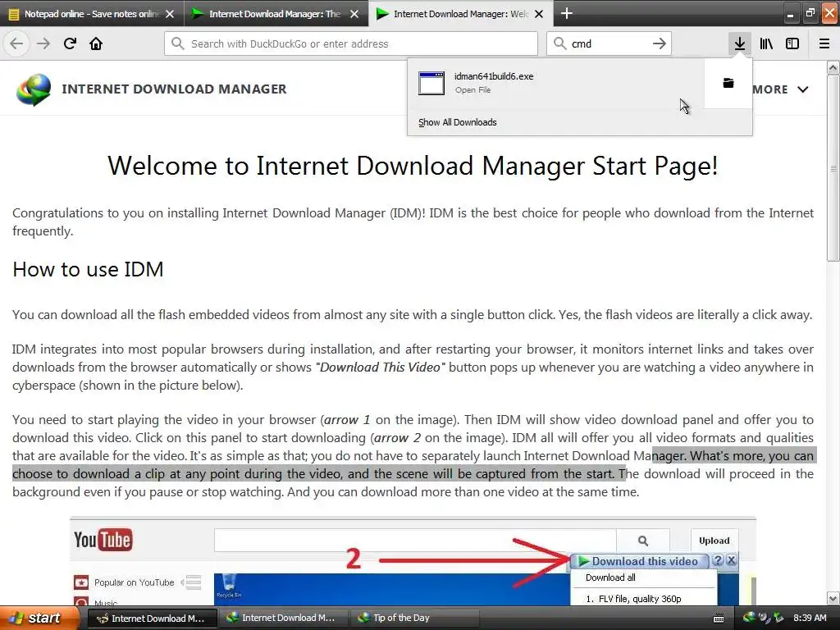Image resolution: width=840 pixels, height=630 pixels.
Task: Open the browser home page
Action: click(96, 43)
